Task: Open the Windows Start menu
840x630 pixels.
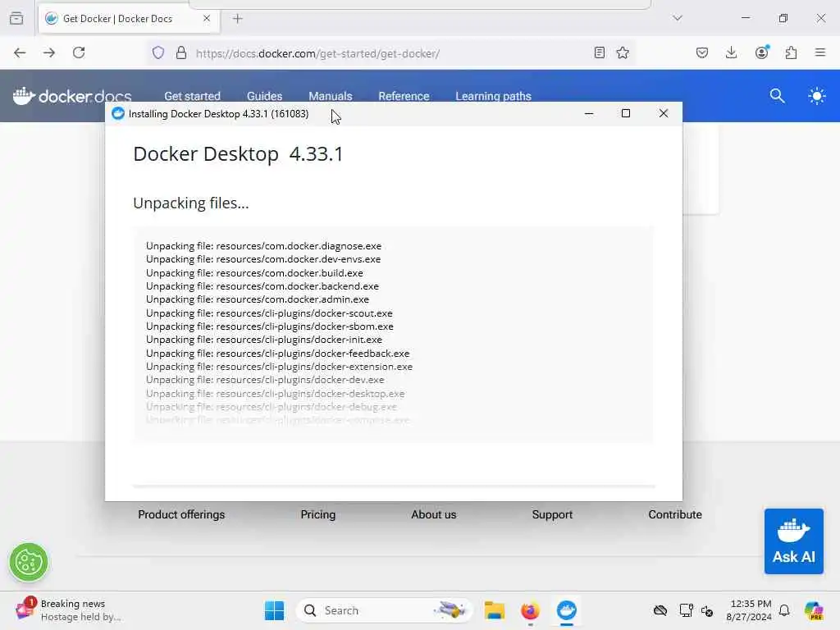Action: coord(274,610)
